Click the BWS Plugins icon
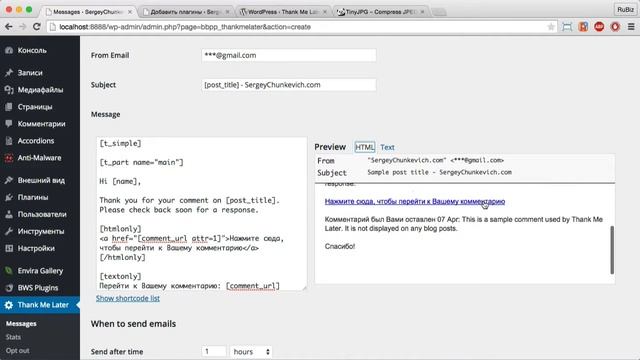 pyautogui.click(x=9, y=288)
